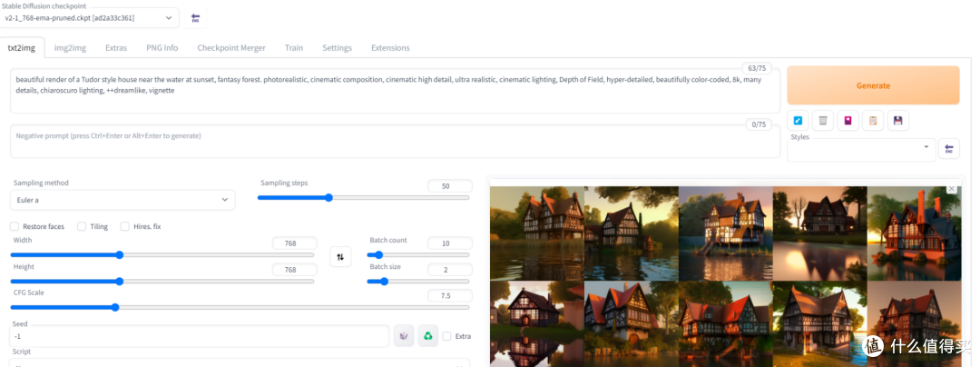Refresh the checkpoint list icon
Image resolution: width=980 pixels, height=367 pixels.
point(196,17)
